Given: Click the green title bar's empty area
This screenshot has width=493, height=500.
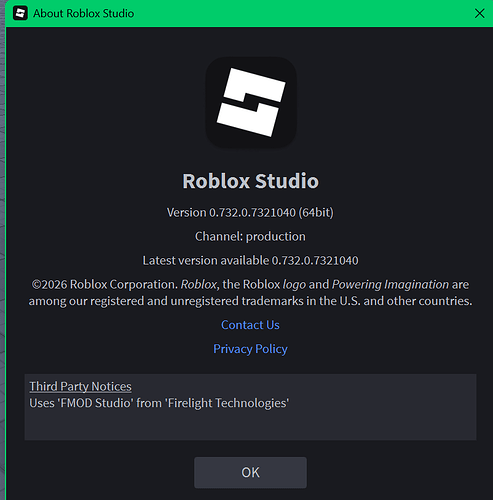Looking at the screenshot, I should click(300, 13).
